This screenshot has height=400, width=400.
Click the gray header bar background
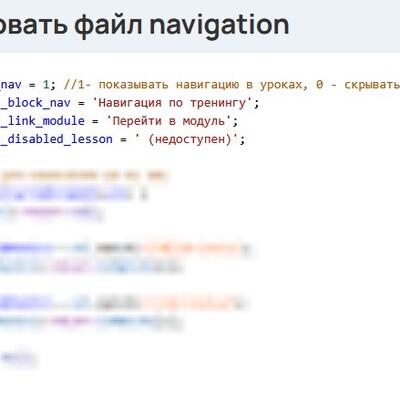(343, 26)
